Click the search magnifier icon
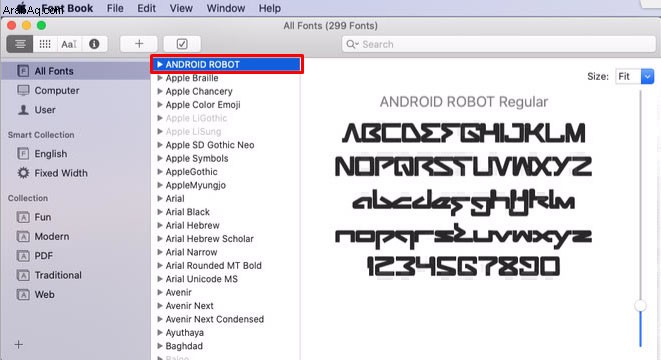This screenshot has width=661, height=360. point(351,44)
